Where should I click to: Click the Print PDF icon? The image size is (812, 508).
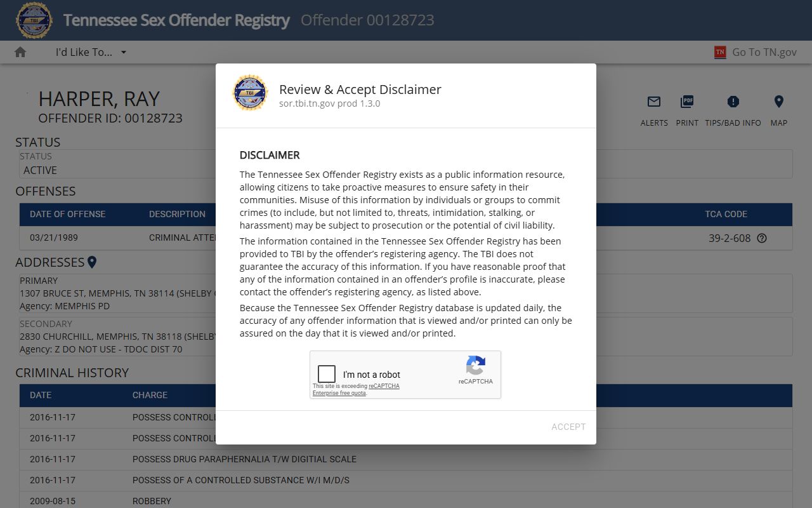point(687,102)
